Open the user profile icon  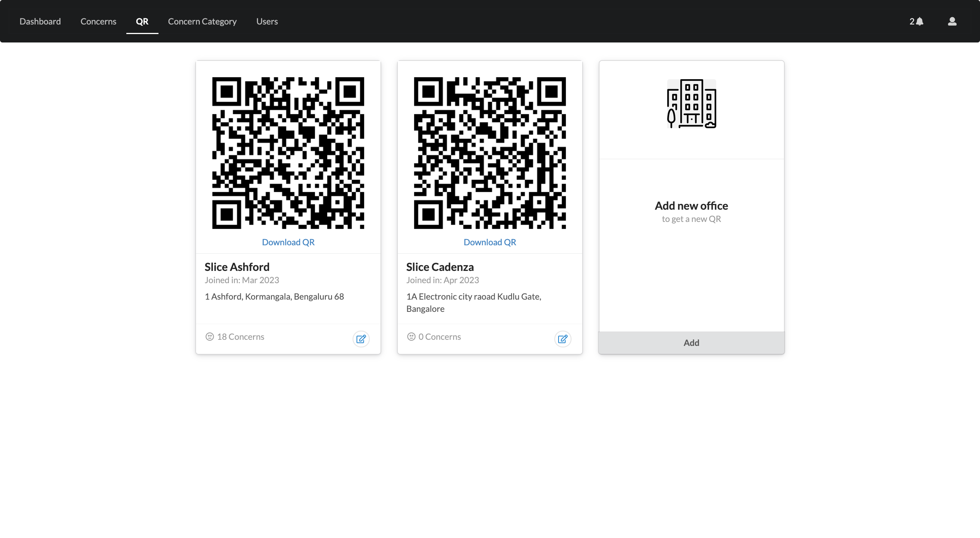point(952,21)
